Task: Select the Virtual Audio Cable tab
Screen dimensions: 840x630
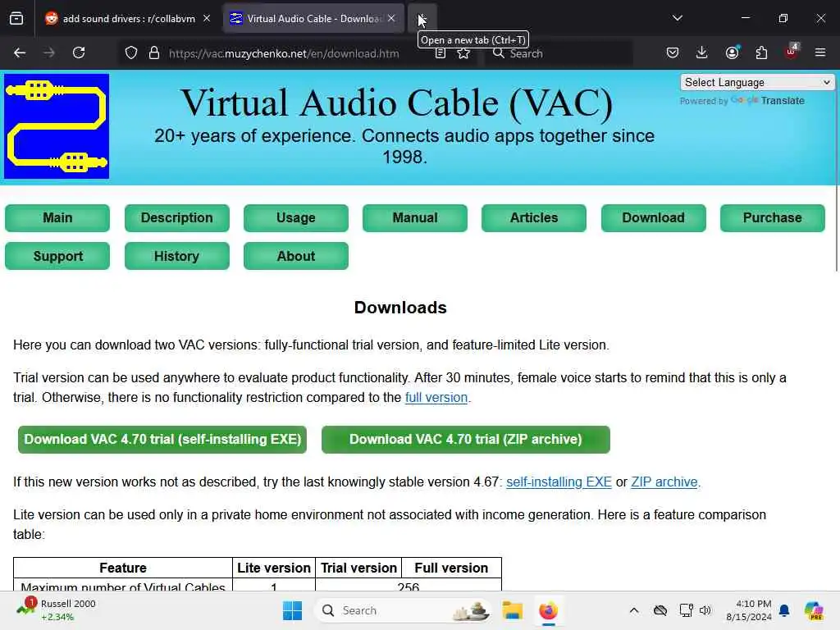Action: [x=313, y=19]
